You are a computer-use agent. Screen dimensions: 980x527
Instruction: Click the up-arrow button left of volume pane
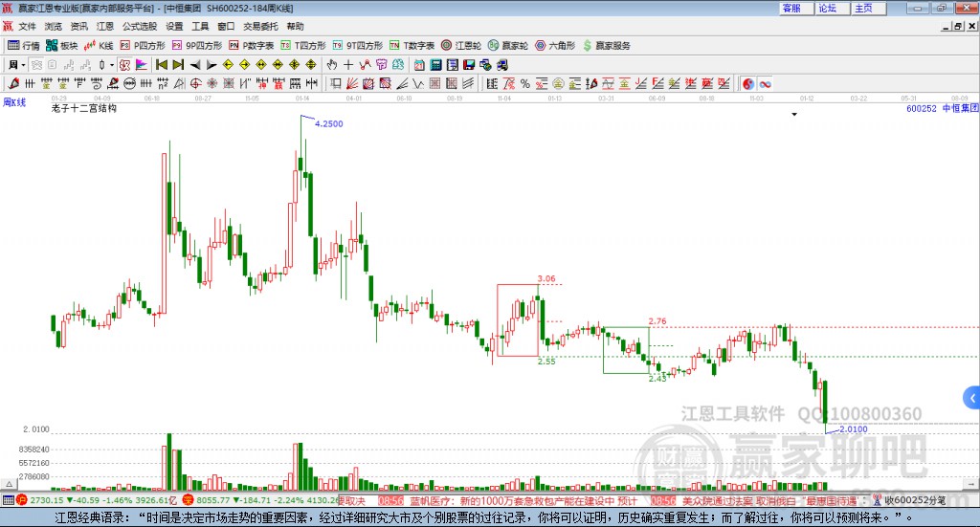9,484
